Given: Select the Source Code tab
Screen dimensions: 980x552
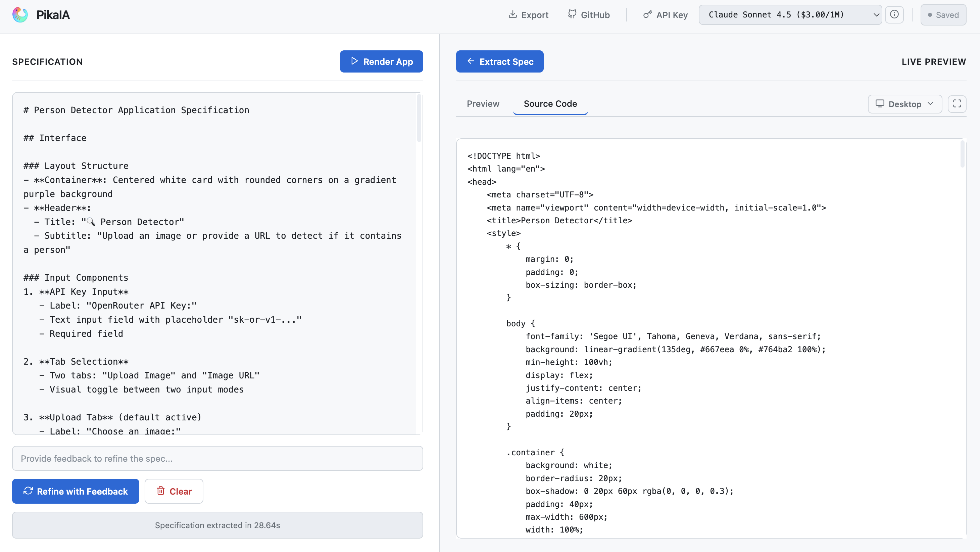Looking at the screenshot, I should click(x=550, y=103).
